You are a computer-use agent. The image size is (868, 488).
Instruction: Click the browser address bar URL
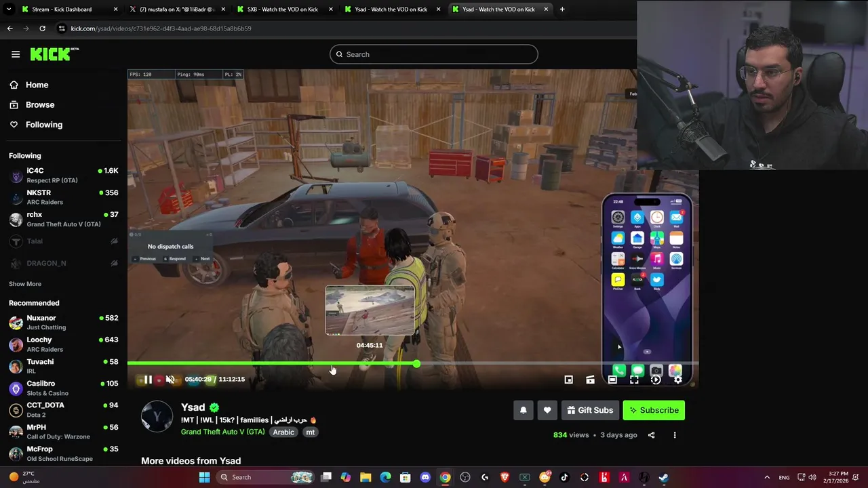161,28
